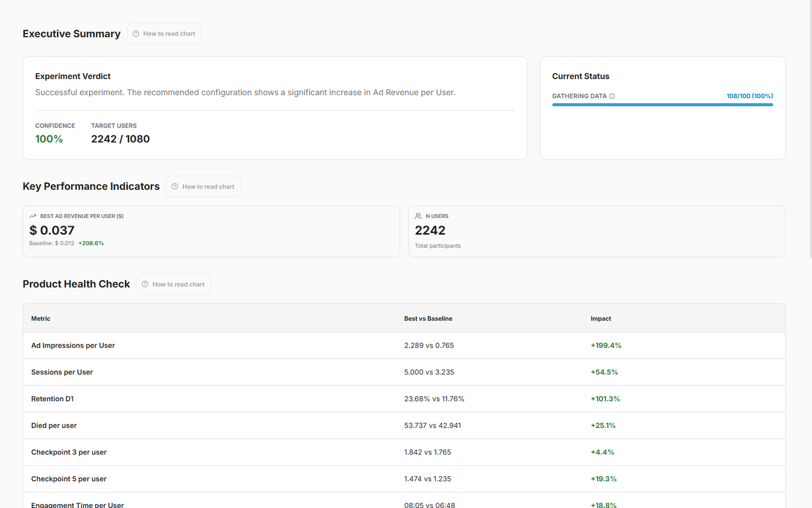Click the question mark icon beside Executive Summary
812x508 pixels.
(136, 34)
